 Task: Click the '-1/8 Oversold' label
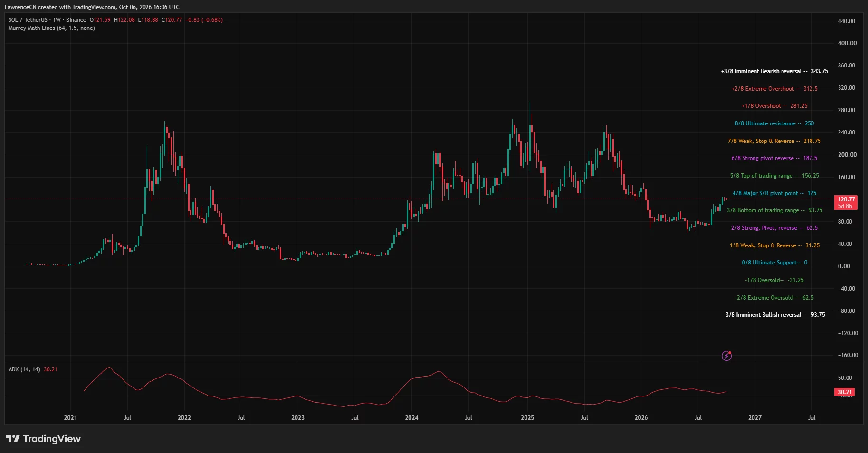774,280
